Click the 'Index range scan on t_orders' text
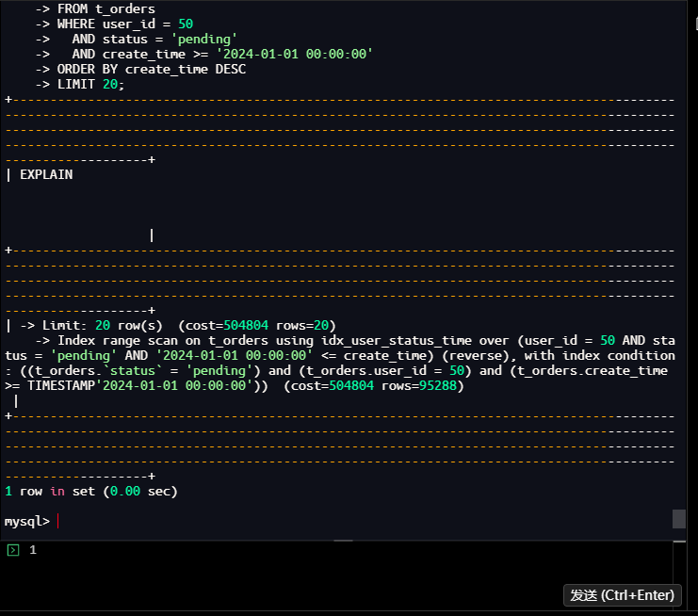Image resolution: width=698 pixels, height=616 pixels. [163, 340]
